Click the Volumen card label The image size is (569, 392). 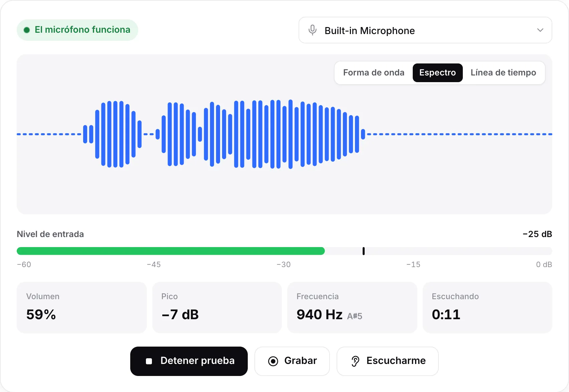(43, 297)
